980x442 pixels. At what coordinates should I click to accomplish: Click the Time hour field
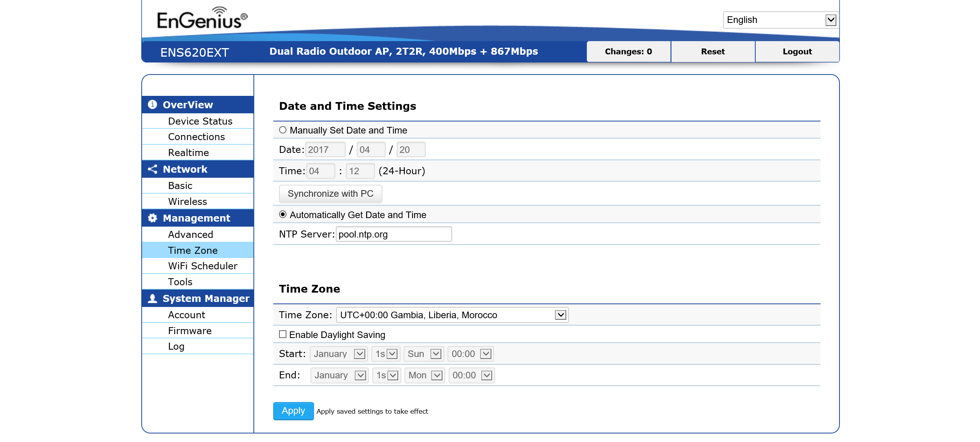pos(321,171)
